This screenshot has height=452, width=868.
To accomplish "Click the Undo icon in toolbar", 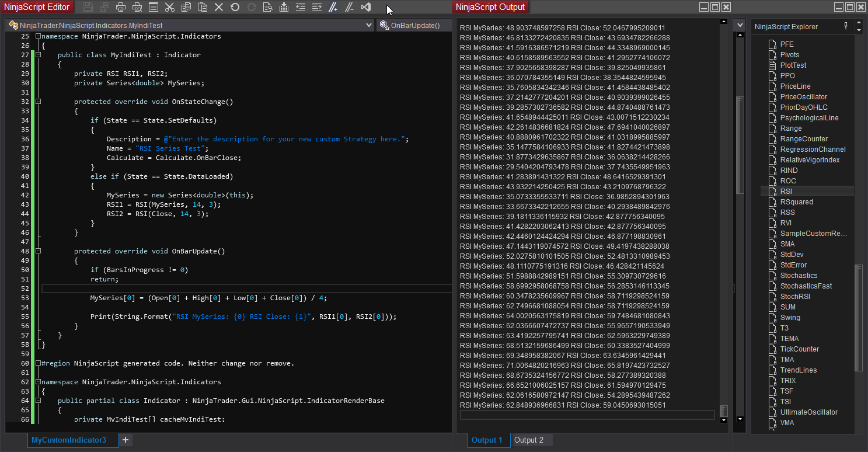I will point(235,7).
